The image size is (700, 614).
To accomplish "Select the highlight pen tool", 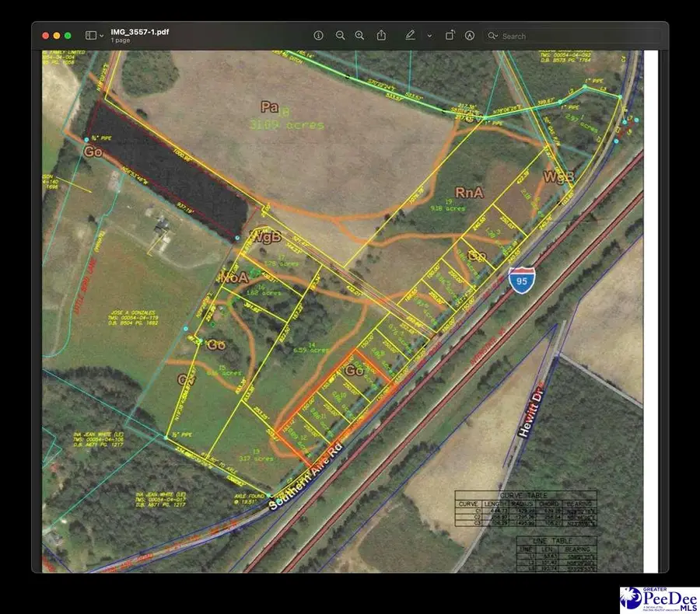I will 410,36.
